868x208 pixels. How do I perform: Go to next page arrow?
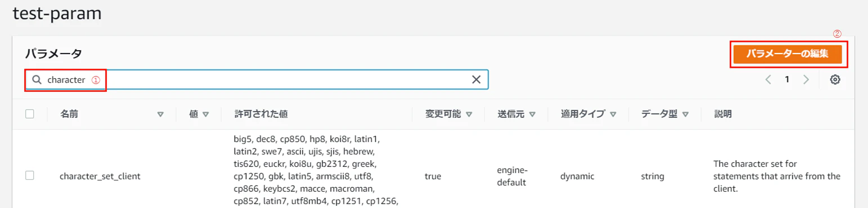click(806, 79)
